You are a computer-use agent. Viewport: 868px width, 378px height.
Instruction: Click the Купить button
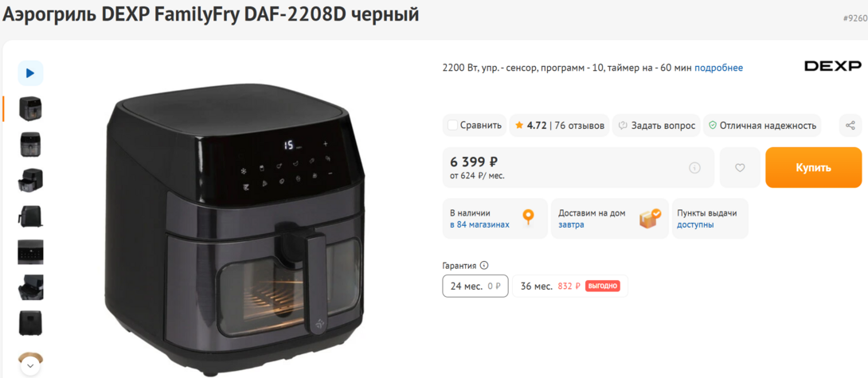tap(814, 168)
